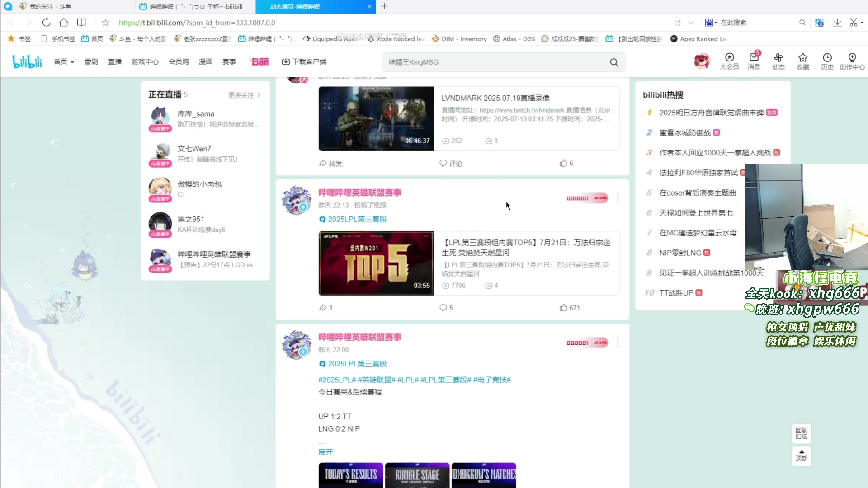Screen dimensions: 868x488
Task: Open the TOP5 video thumbnail
Action: tap(376, 263)
